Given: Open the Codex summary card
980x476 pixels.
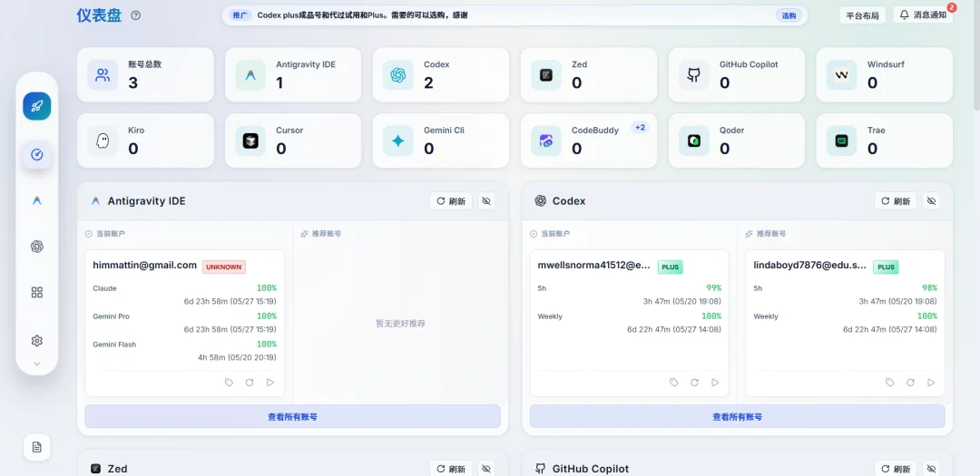Looking at the screenshot, I should click(x=441, y=75).
